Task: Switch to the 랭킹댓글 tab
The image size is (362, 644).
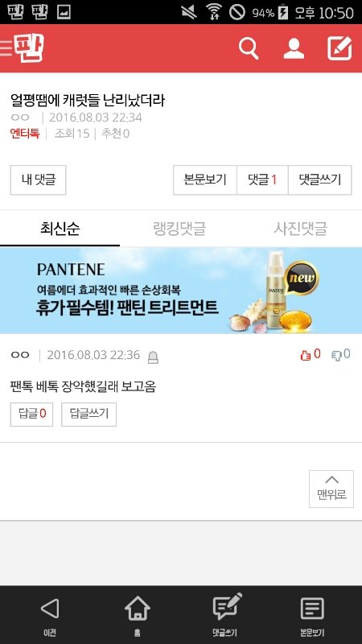Action: tap(179, 229)
